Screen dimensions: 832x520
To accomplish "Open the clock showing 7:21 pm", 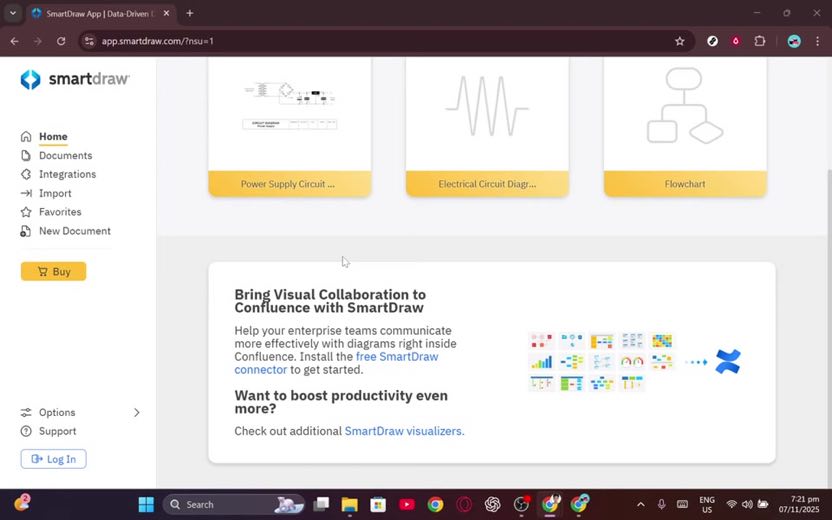I will tap(799, 504).
